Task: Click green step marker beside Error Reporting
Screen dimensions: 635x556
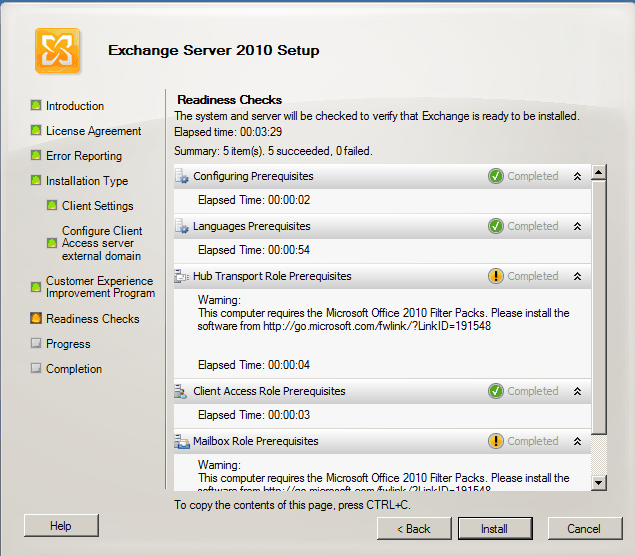Action: tap(36, 155)
